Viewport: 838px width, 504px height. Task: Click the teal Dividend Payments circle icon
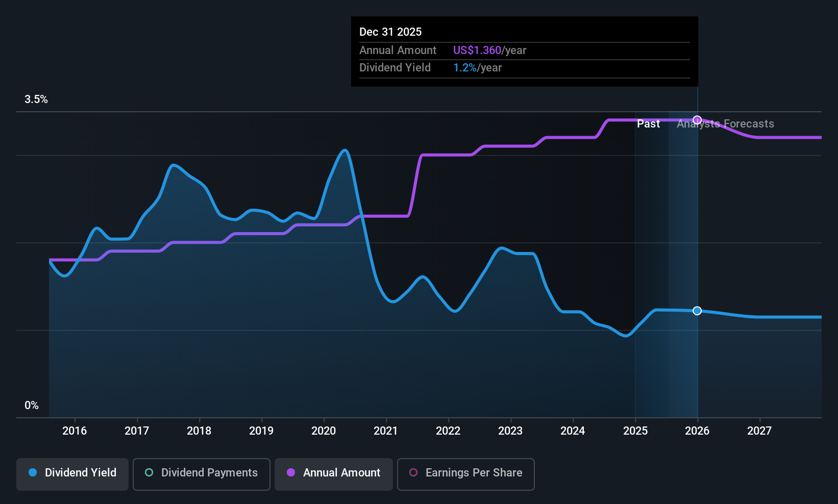(x=149, y=472)
